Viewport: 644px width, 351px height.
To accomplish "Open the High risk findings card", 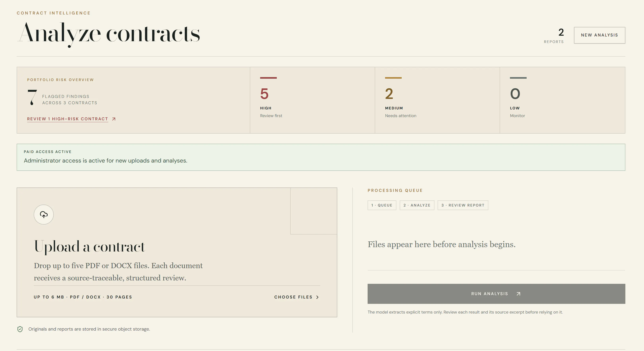I will pyautogui.click(x=312, y=100).
